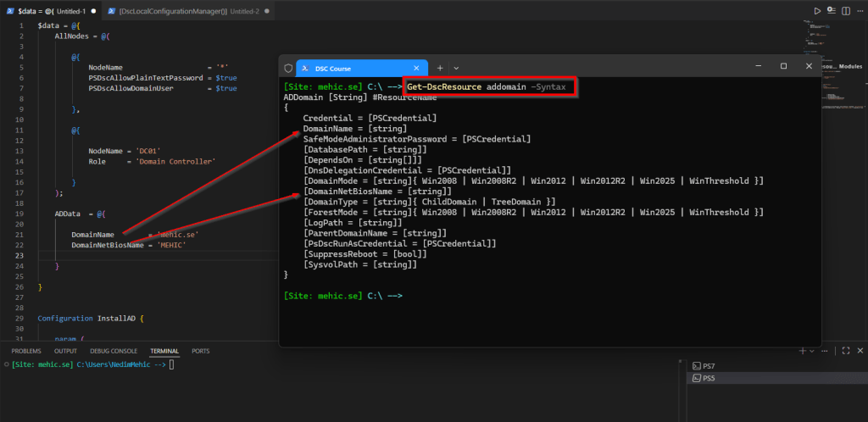Expand the launch profile dropdown beside new terminal
The height and width of the screenshot is (422, 868).
tap(811, 350)
